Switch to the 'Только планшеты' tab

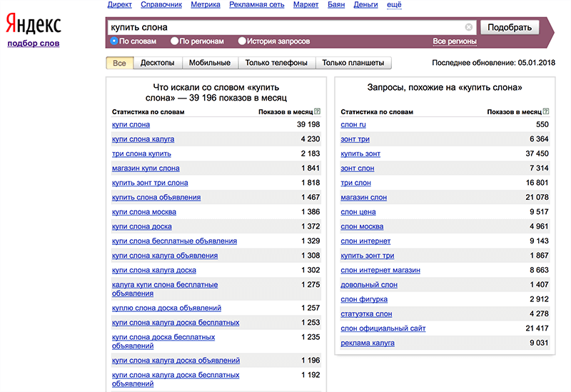click(x=353, y=63)
